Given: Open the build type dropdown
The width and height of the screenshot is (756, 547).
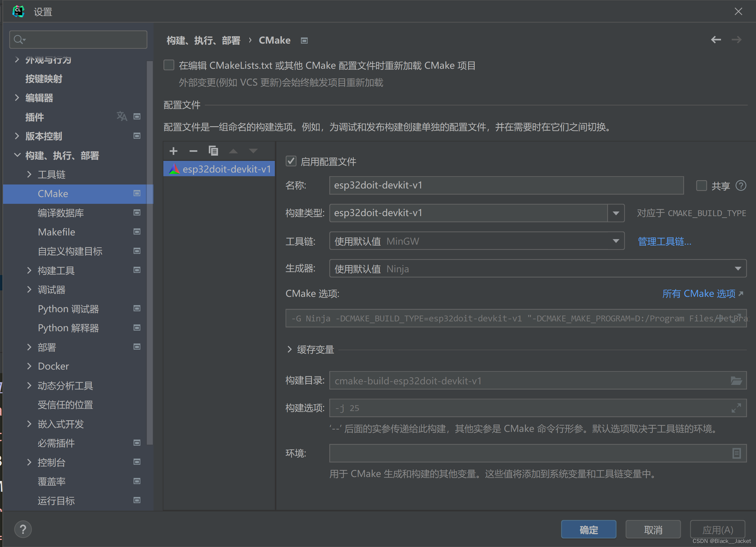Looking at the screenshot, I should 616,213.
